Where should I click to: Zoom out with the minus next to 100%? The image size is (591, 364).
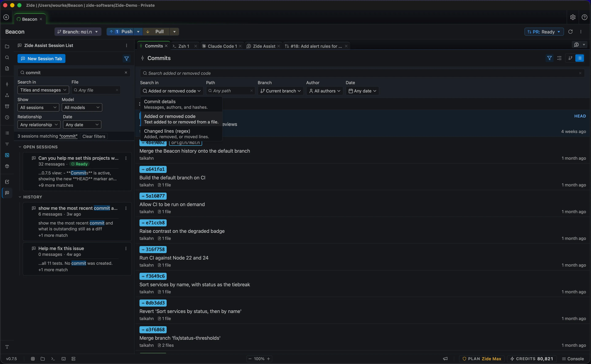coord(250,359)
